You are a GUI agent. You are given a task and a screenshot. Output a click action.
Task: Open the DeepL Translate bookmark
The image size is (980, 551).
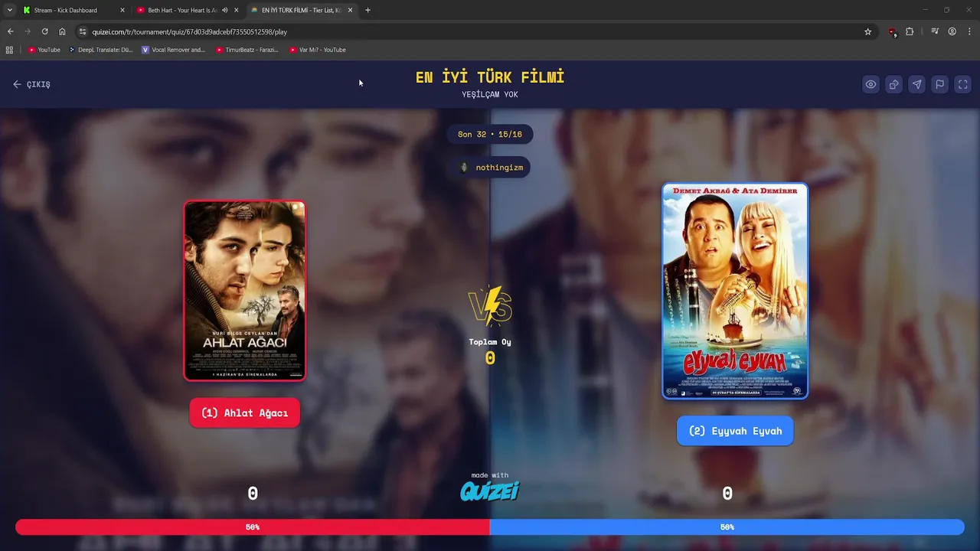point(100,50)
